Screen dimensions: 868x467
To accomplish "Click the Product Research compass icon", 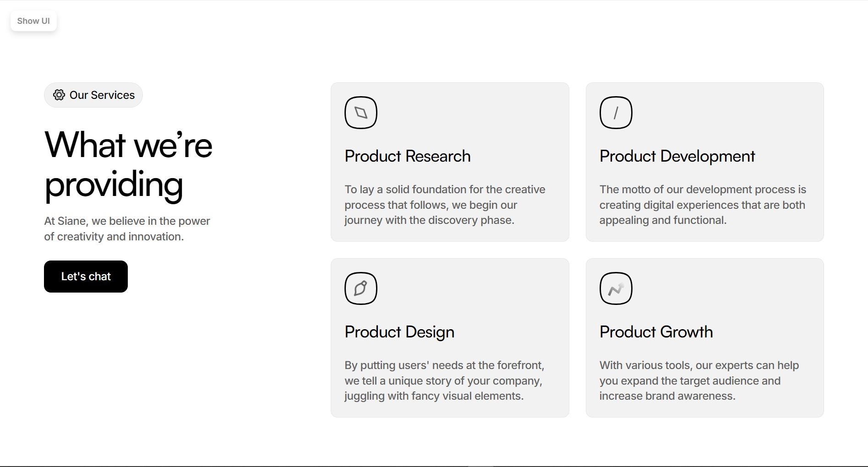I will point(361,112).
